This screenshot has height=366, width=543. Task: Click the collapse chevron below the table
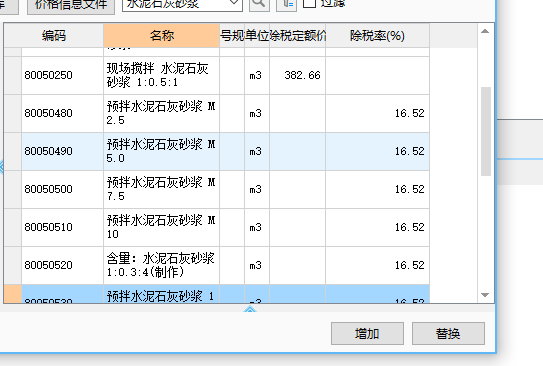(250, 309)
